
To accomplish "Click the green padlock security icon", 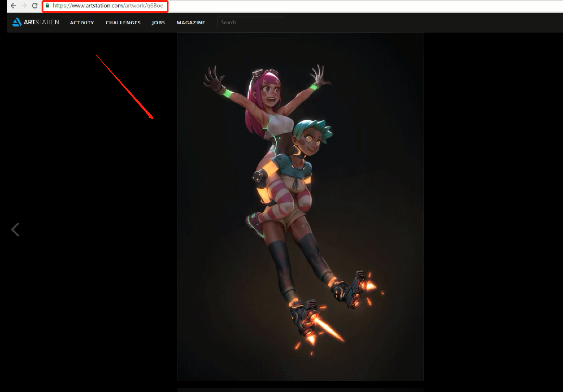I will pyautogui.click(x=47, y=6).
